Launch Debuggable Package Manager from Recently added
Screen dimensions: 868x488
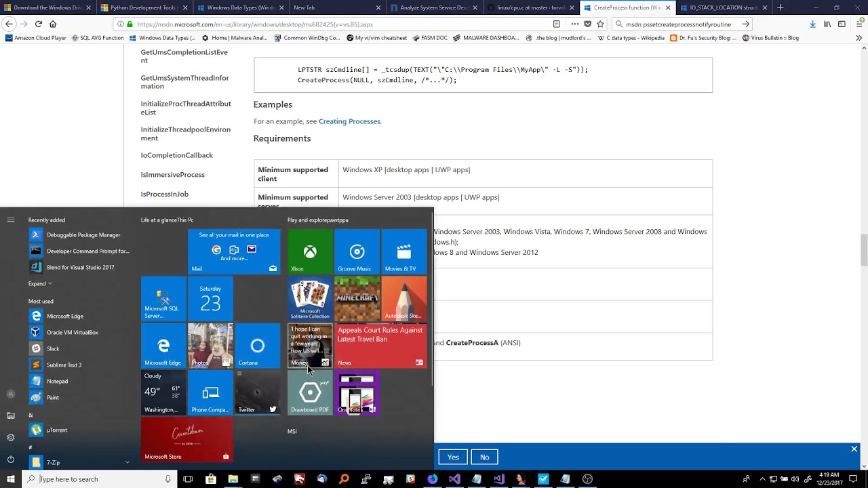[x=79, y=235]
